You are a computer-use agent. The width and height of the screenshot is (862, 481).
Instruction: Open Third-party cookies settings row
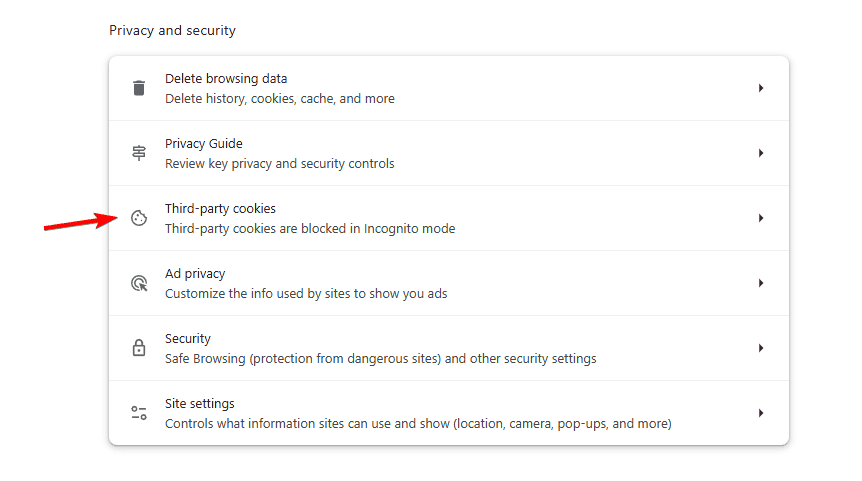pyautogui.click(x=449, y=218)
